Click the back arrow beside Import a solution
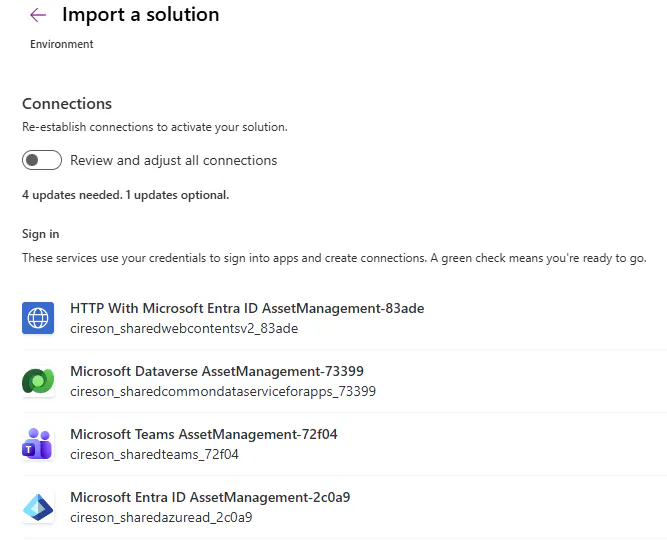The image size is (667, 540). 38,15
